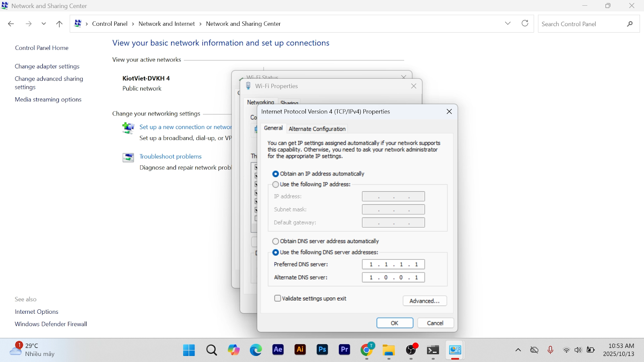Click the Preferred DNS server field
The image size is (644, 362).
point(393,264)
